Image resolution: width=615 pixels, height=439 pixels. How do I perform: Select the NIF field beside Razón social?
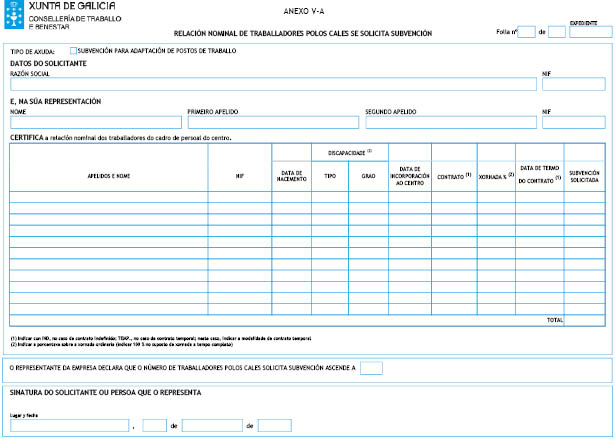(575, 85)
